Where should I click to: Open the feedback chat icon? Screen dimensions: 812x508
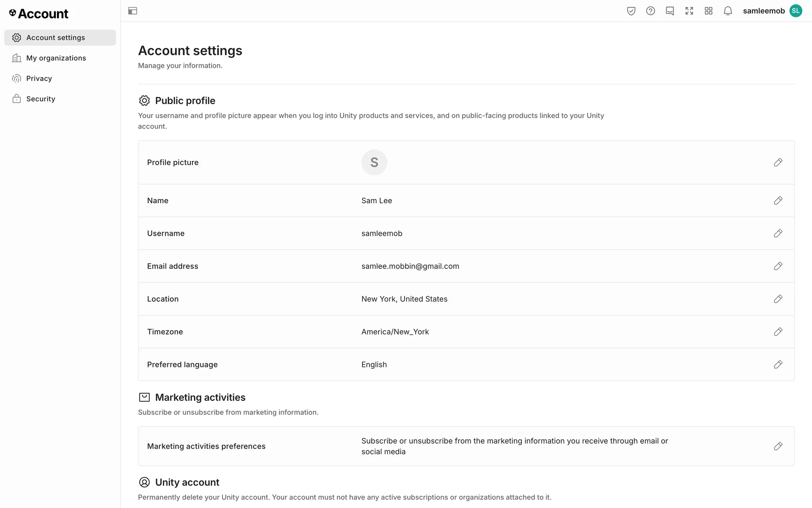pos(670,11)
